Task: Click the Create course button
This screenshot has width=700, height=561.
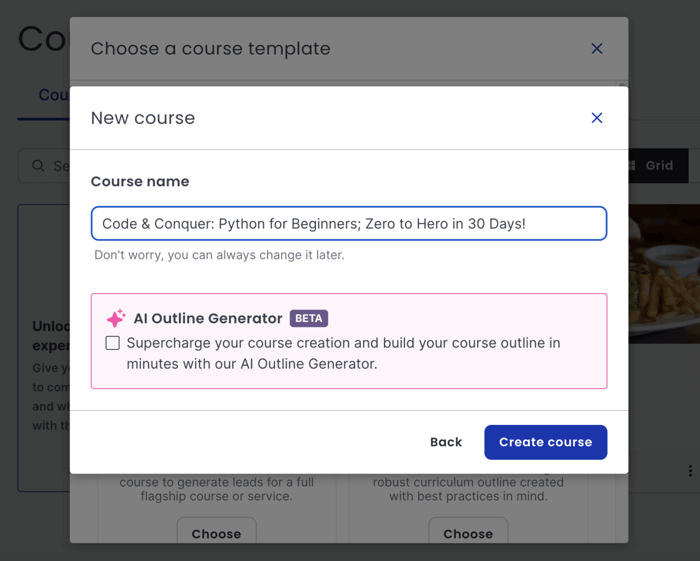Action: click(x=545, y=442)
